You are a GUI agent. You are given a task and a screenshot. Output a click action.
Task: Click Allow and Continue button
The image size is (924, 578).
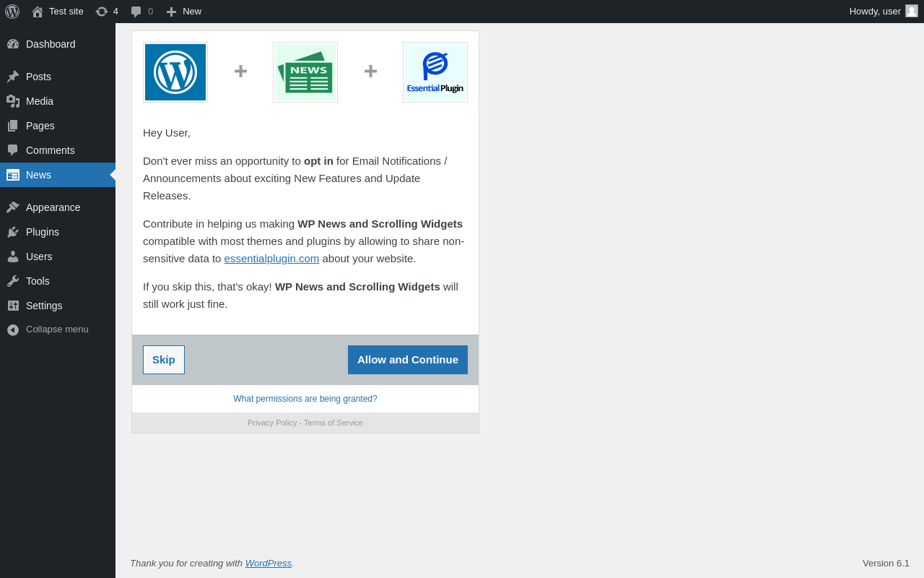click(x=408, y=360)
